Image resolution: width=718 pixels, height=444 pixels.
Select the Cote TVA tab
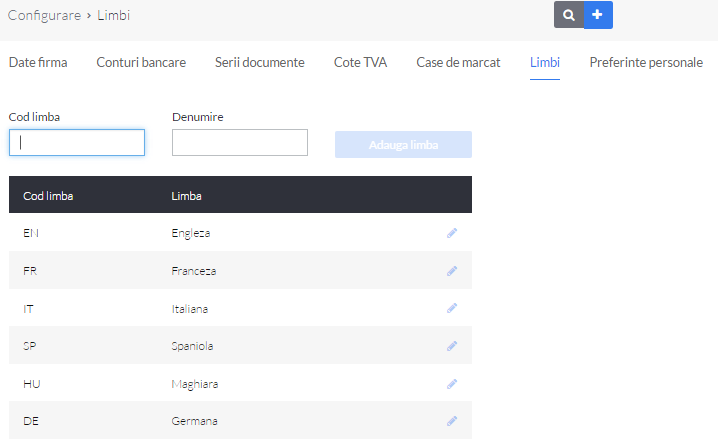[360, 62]
